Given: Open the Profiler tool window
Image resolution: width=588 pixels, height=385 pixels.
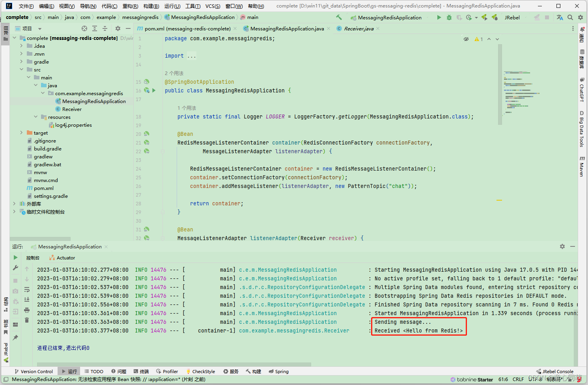Looking at the screenshot, I should (167, 371).
